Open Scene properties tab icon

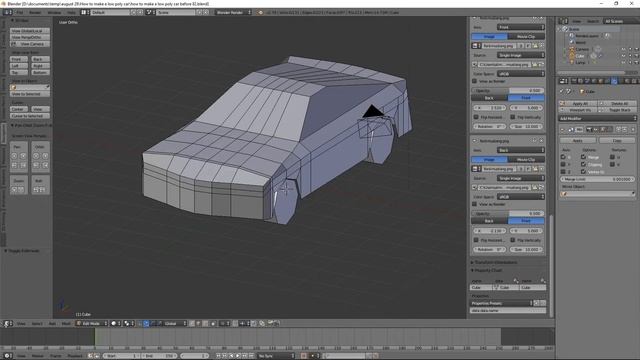point(587,81)
